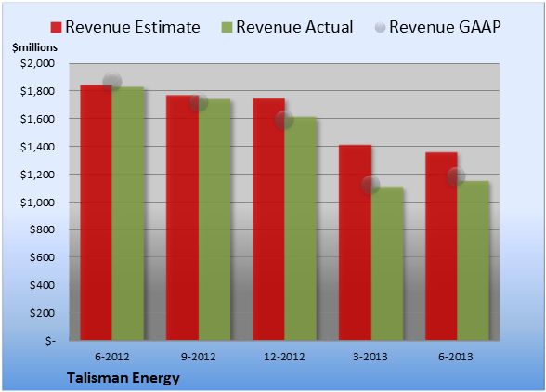Image resolution: width=546 pixels, height=392 pixels.
Task: Select the red estimate bar for 9-2012
Action: click(x=182, y=217)
